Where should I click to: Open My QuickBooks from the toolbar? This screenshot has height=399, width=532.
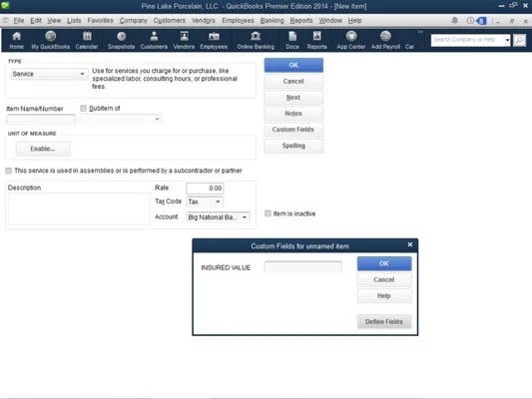point(51,40)
